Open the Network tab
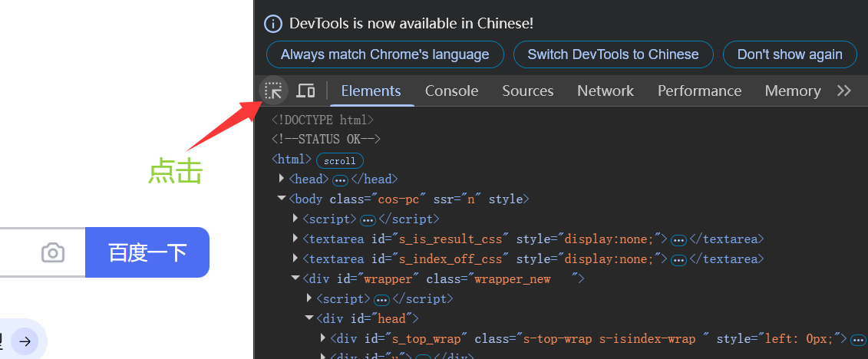The image size is (868, 359). [605, 91]
